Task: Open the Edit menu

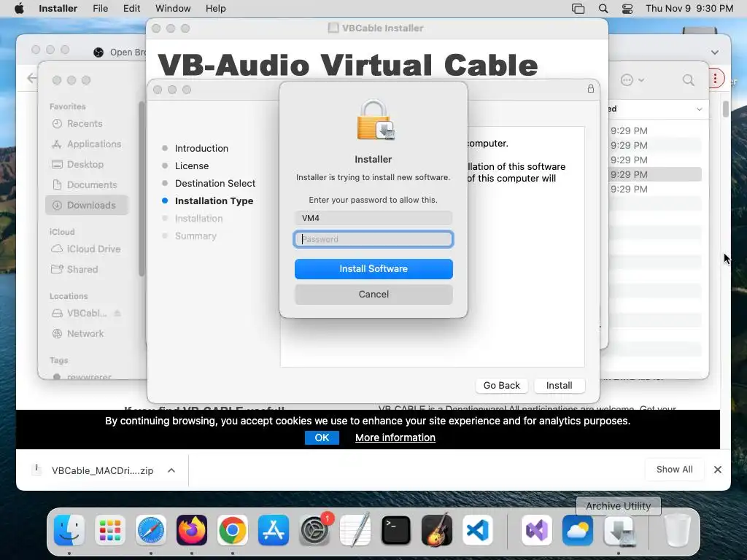Action: click(x=131, y=9)
